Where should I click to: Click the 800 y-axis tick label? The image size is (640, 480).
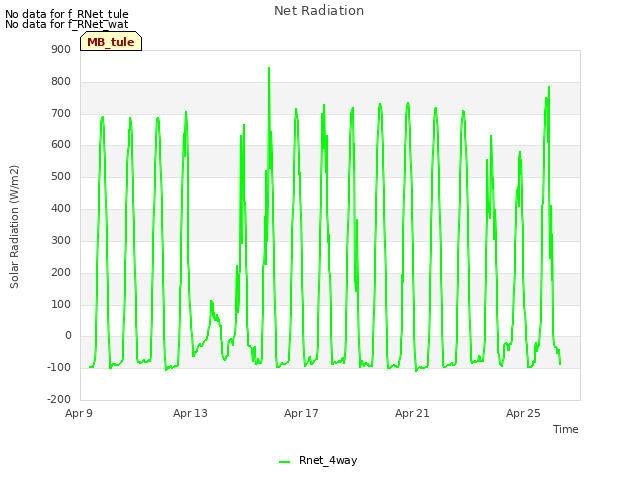click(61, 81)
